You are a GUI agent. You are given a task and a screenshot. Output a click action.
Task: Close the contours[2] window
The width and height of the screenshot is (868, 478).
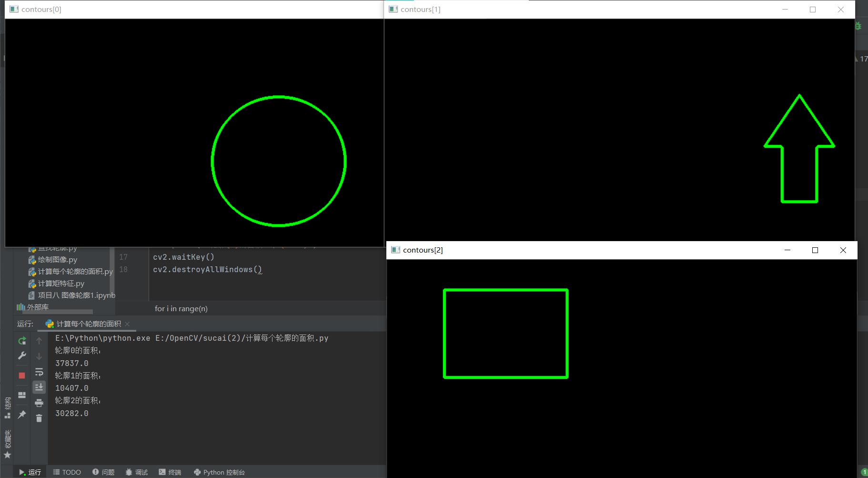(843, 250)
